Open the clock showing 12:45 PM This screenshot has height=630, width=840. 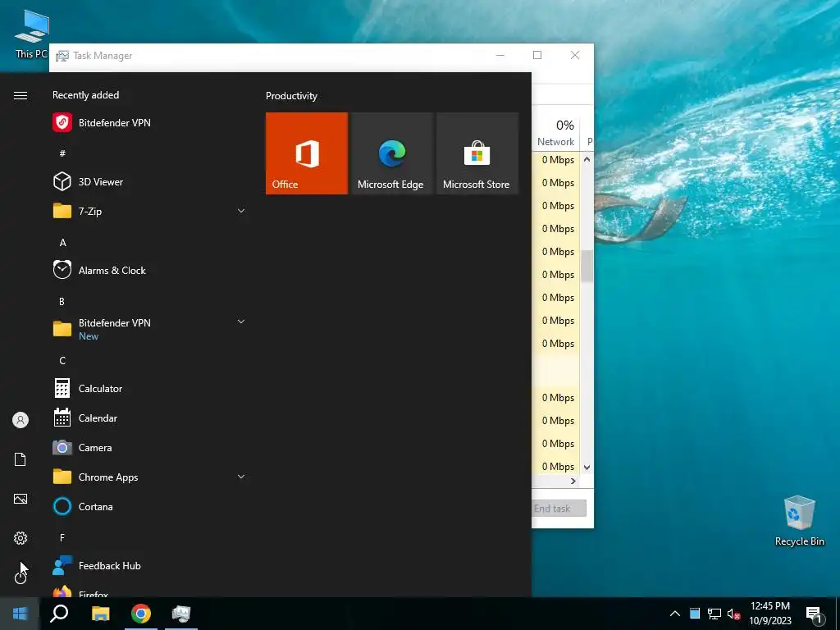[x=769, y=614]
